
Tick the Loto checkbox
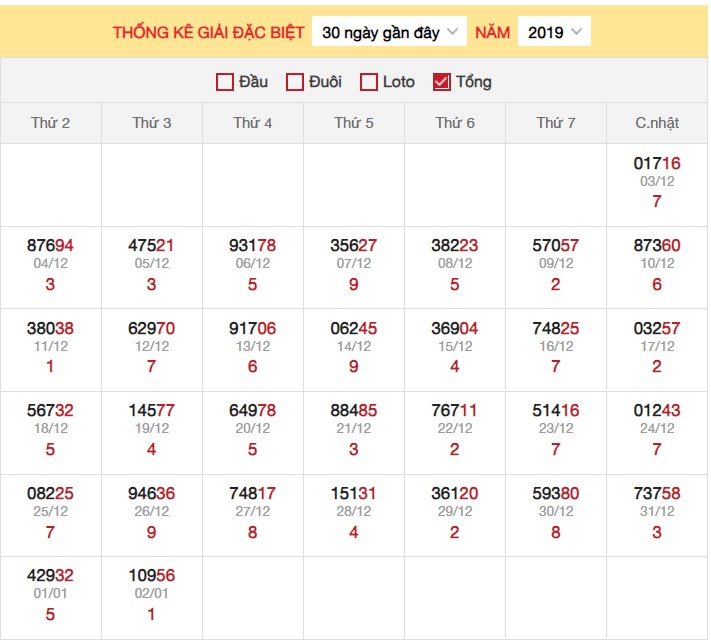tap(369, 82)
